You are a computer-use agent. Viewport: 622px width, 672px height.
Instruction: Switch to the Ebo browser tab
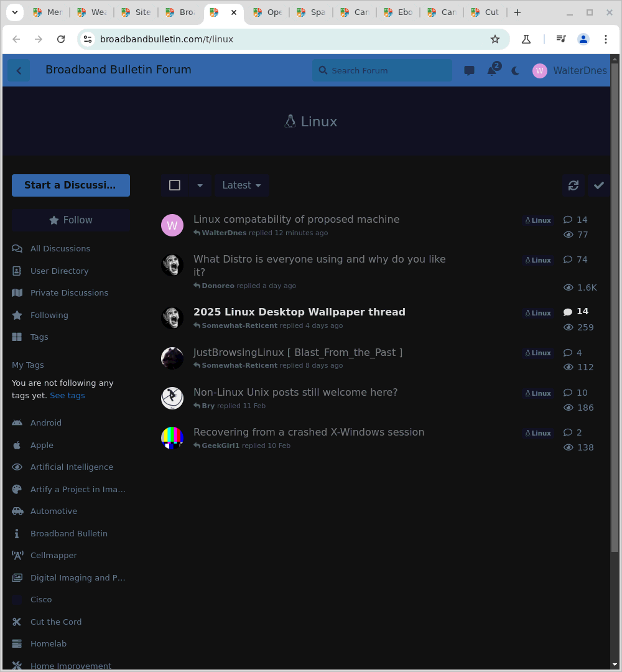pyautogui.click(x=398, y=12)
